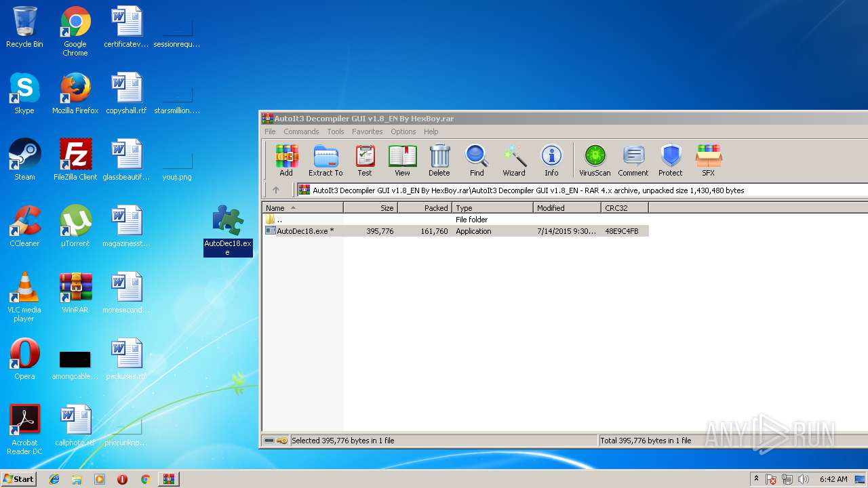The width and height of the screenshot is (868, 488).
Task: Select the AutoDec18.exe row in archive
Action: click(x=455, y=231)
